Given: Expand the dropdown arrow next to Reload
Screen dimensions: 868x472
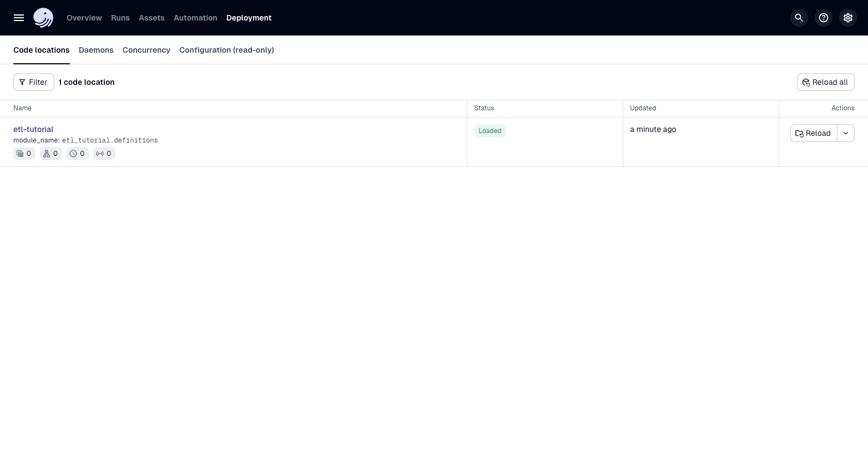Looking at the screenshot, I should point(845,133).
